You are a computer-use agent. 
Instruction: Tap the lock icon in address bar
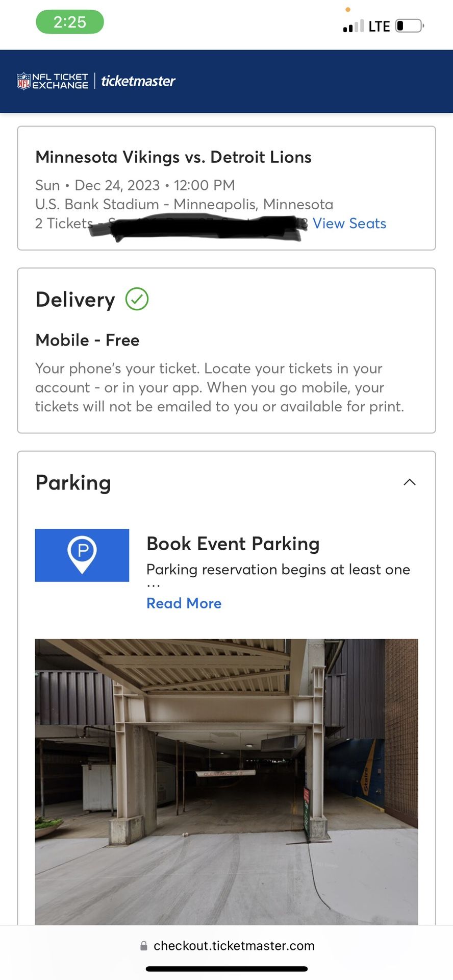click(144, 946)
